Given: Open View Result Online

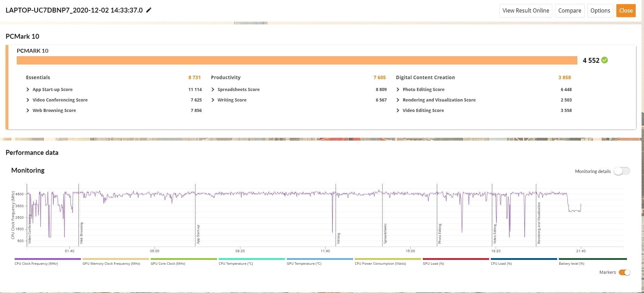Looking at the screenshot, I should click(525, 10).
